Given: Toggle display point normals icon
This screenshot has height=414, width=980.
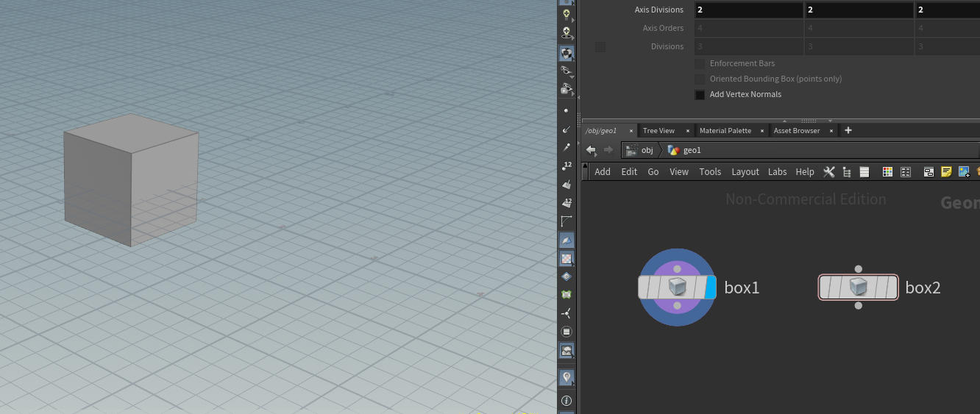Looking at the screenshot, I should 566,129.
